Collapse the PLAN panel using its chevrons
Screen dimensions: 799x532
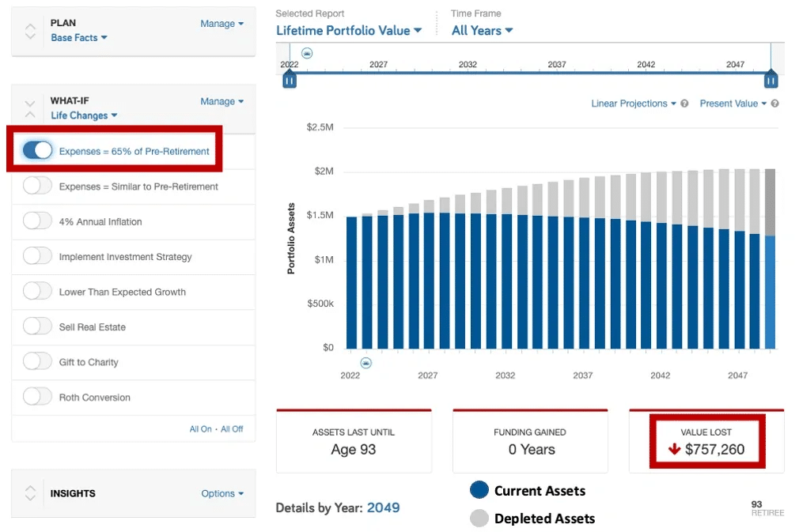coord(30,31)
